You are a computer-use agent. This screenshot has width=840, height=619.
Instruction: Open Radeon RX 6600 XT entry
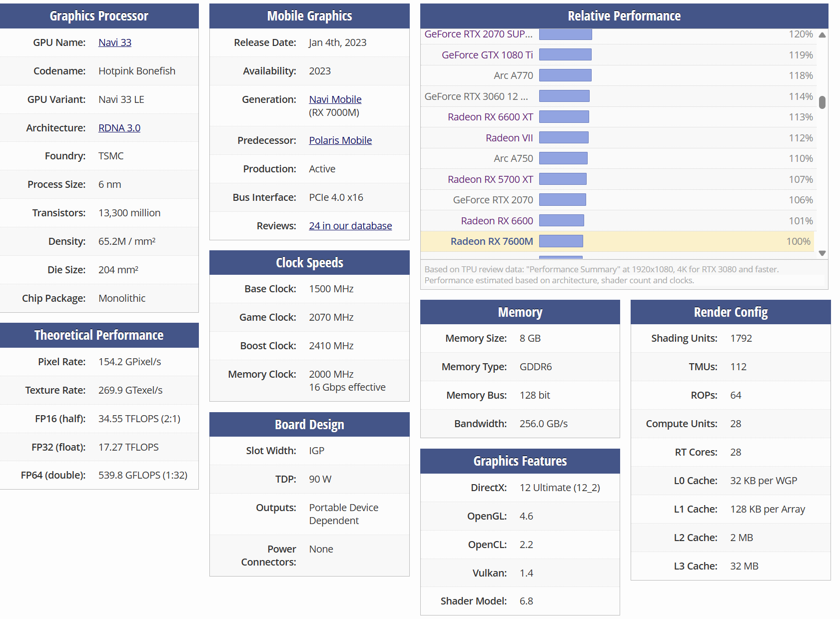click(490, 117)
